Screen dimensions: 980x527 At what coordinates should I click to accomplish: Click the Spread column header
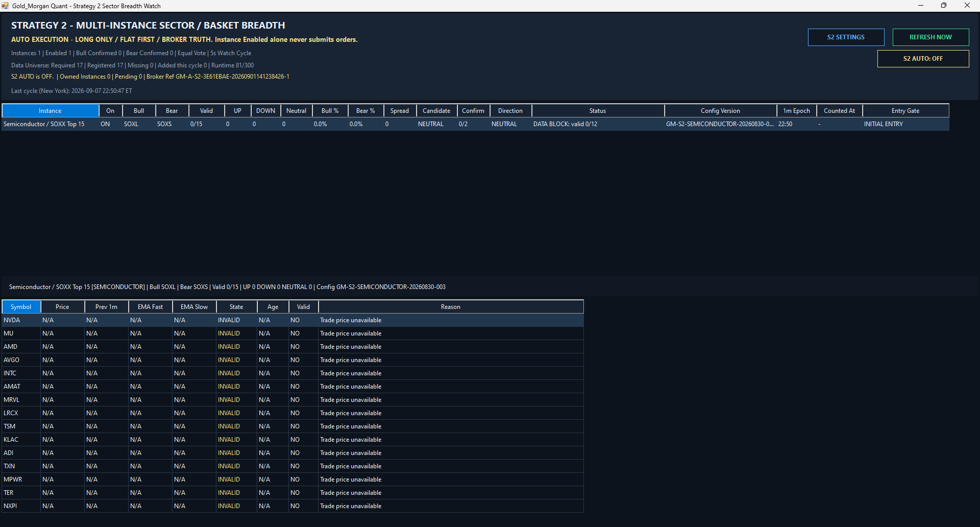(x=400, y=111)
